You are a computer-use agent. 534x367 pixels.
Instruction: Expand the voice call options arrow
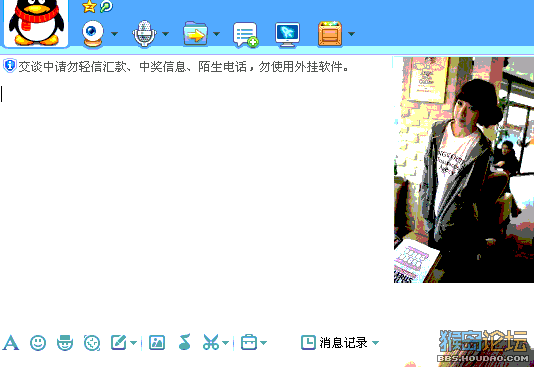(x=166, y=34)
